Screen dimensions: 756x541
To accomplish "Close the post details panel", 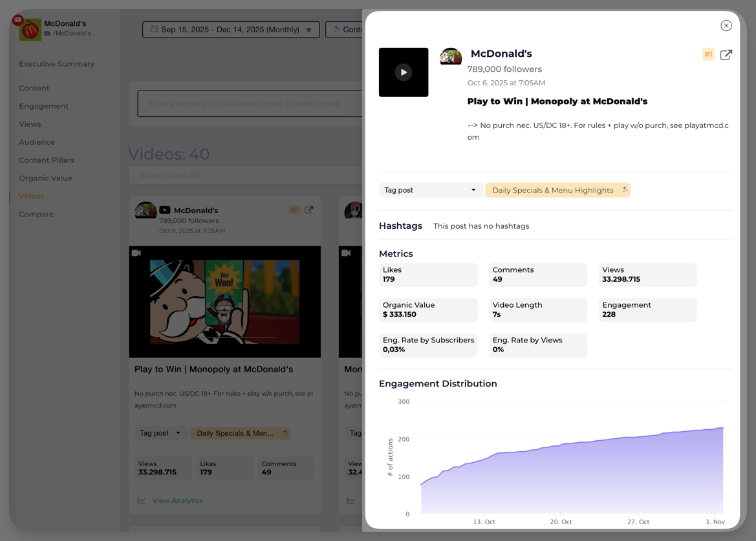I will point(726,26).
